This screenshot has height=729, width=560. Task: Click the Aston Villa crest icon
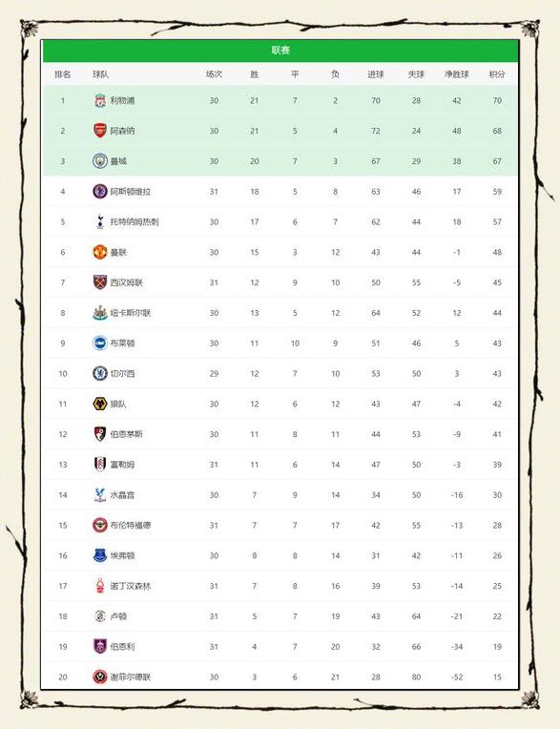(100, 192)
